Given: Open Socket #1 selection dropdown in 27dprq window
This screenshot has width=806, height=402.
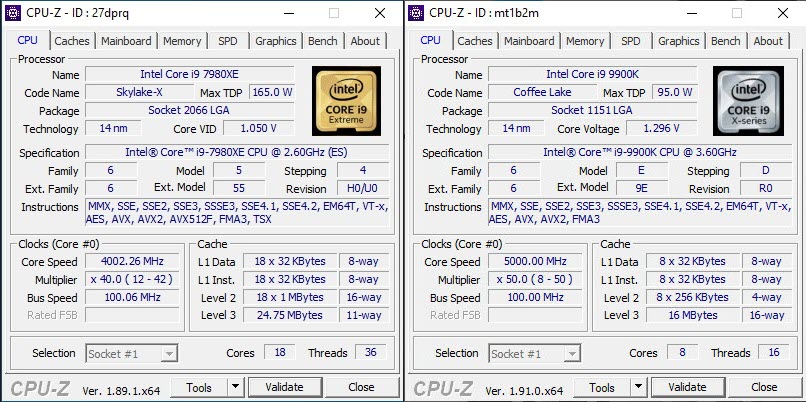Looking at the screenshot, I should (x=132, y=354).
